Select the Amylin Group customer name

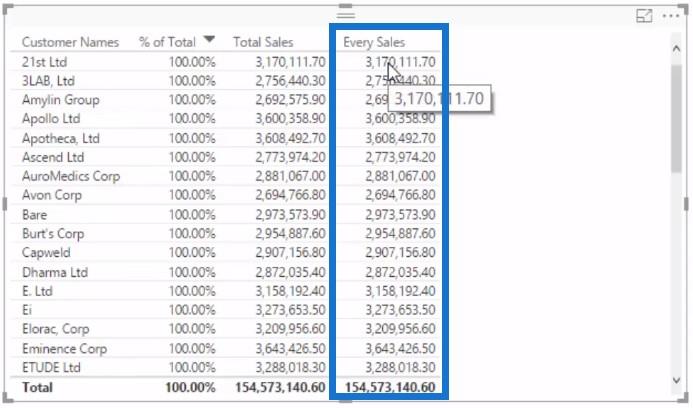[61, 100]
